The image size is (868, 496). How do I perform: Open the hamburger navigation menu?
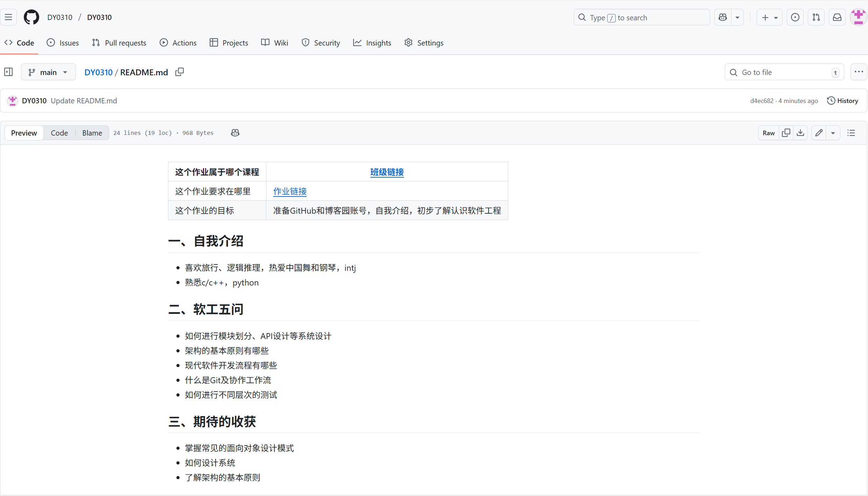9,17
